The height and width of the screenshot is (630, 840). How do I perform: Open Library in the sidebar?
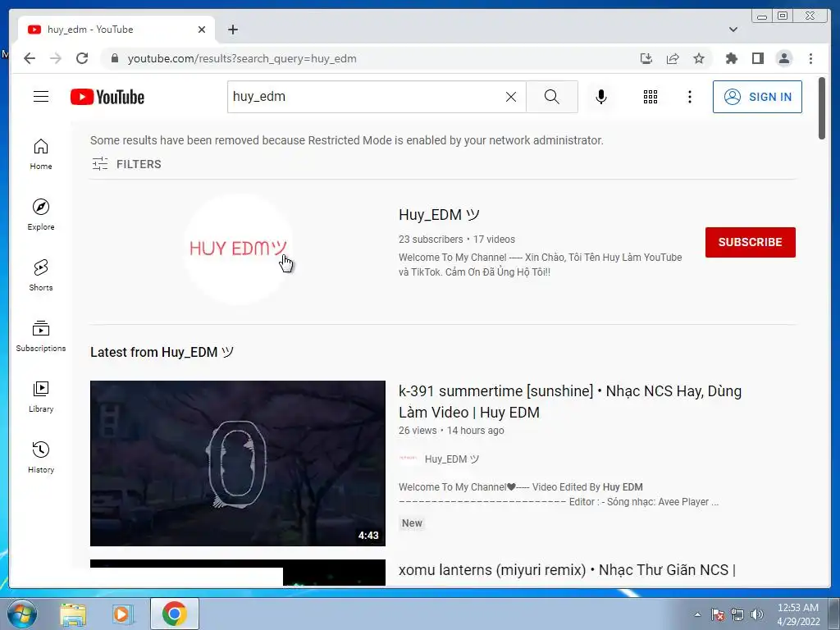(41, 396)
